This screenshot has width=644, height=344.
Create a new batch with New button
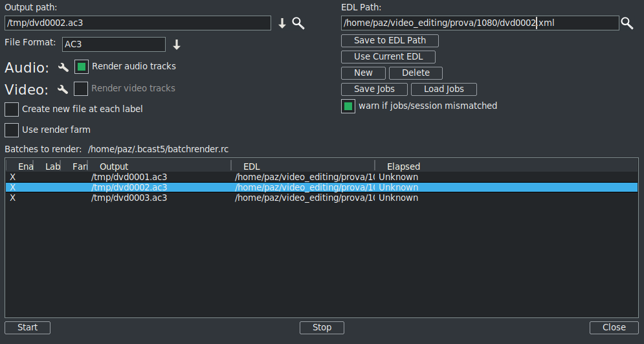tap(363, 73)
